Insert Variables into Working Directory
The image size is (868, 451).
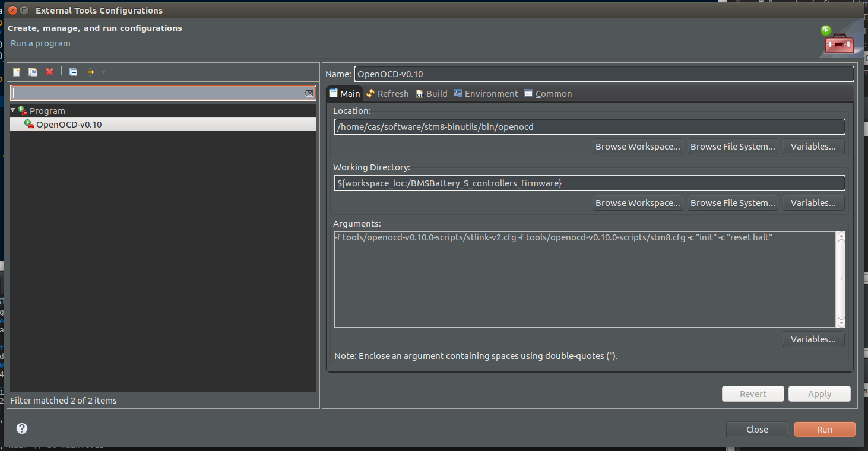click(813, 203)
